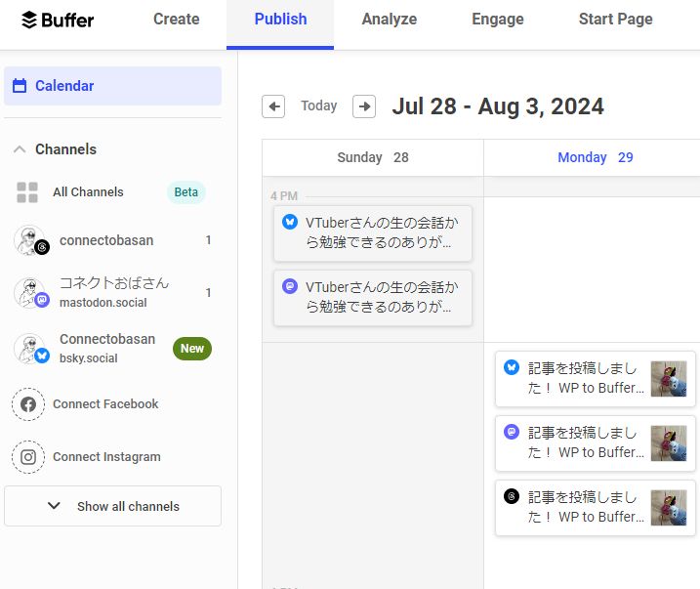This screenshot has height=589, width=700.
Task: Open Monday Bluesky 記事を投稿しました post text
Action: pos(586,378)
